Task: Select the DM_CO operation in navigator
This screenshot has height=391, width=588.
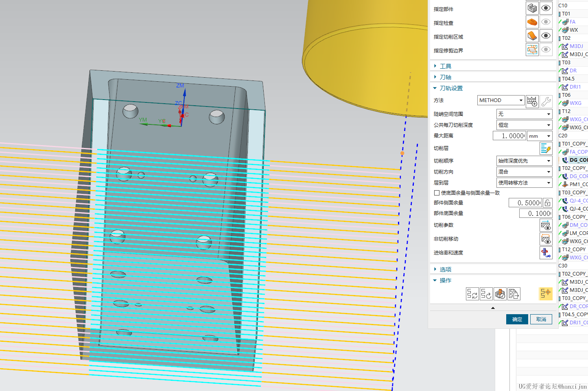Action: 579,225
